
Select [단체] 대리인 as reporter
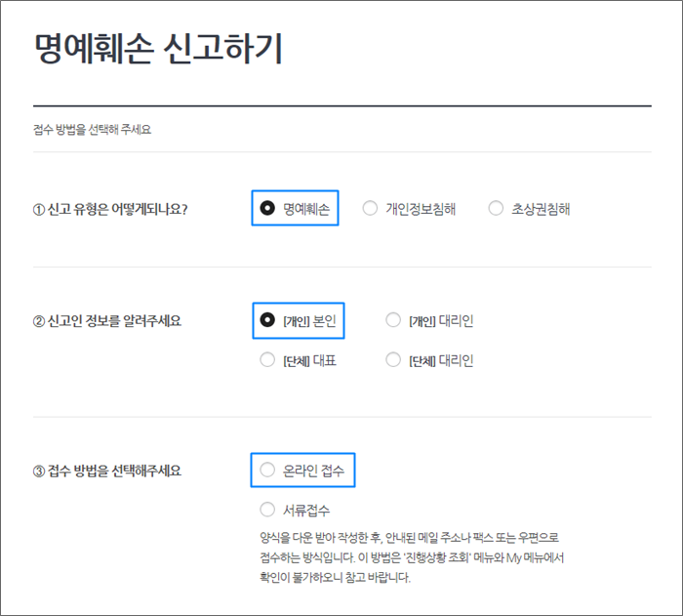(393, 359)
